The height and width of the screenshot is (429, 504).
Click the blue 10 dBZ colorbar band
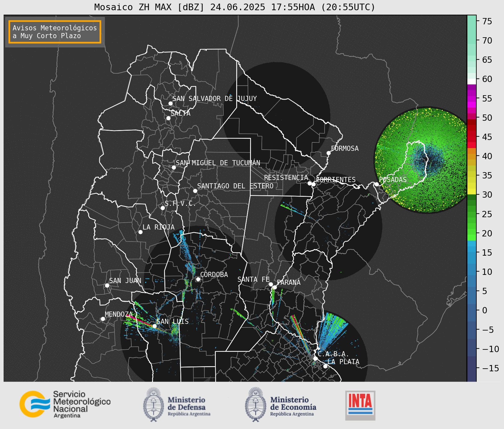tap(472, 270)
